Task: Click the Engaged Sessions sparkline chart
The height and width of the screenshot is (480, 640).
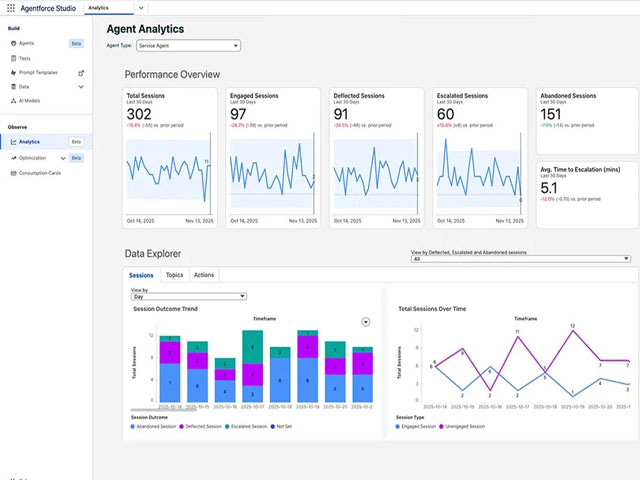Action: click(x=272, y=173)
